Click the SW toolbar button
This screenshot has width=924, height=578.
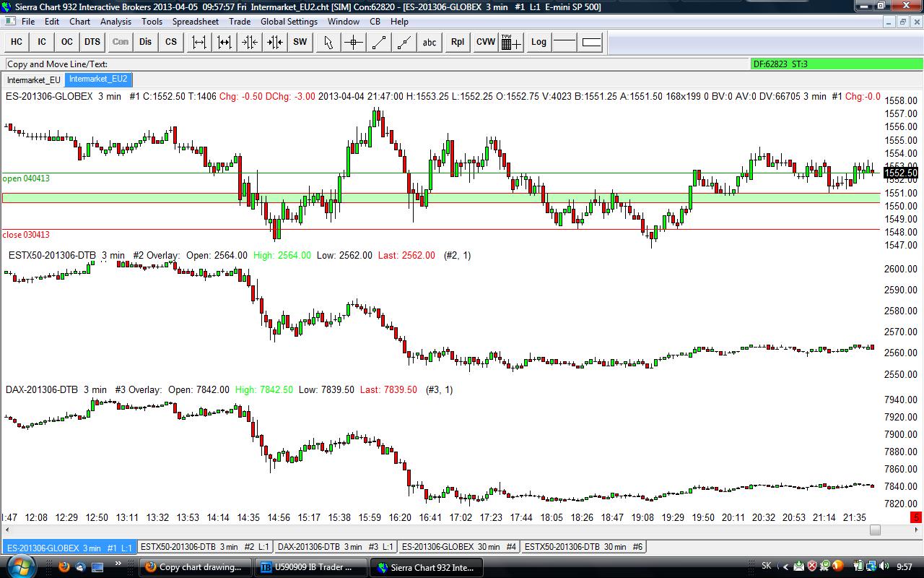tap(300, 42)
